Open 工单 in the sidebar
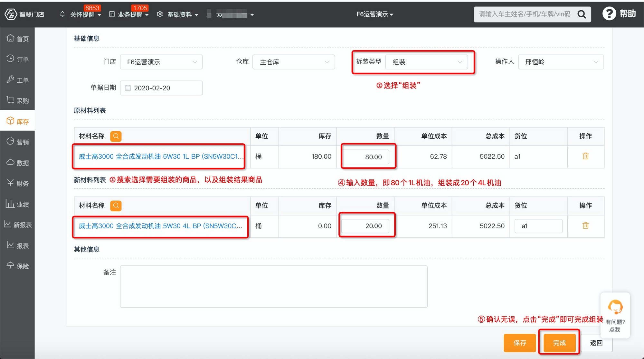Image resolution: width=644 pixels, height=359 pixels. (x=18, y=80)
